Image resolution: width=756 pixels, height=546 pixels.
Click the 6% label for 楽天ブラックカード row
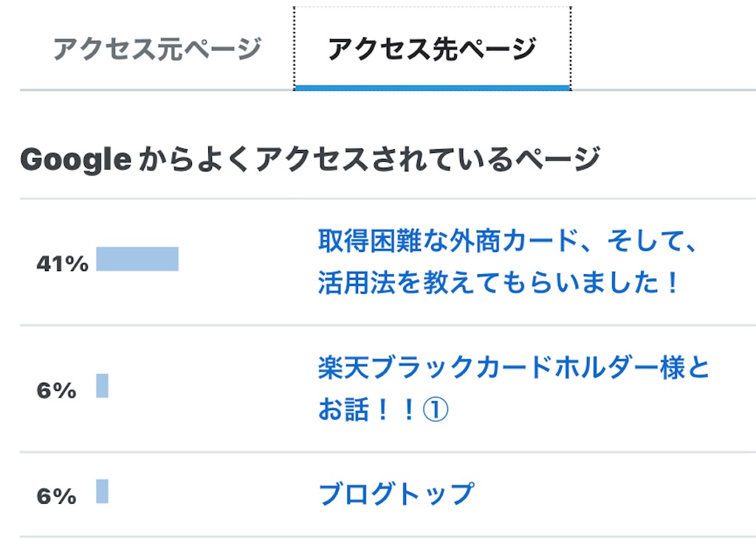tap(56, 391)
